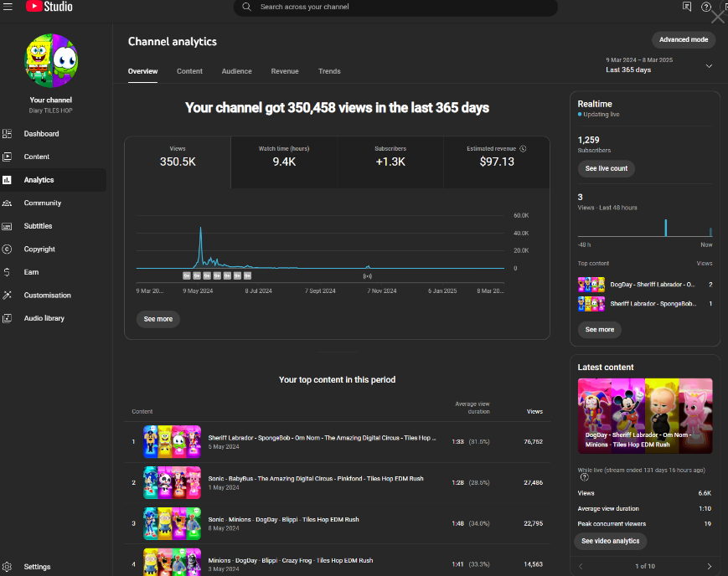Image resolution: width=728 pixels, height=576 pixels.
Task: Click the YouTube Studio logo
Action: (x=49, y=7)
